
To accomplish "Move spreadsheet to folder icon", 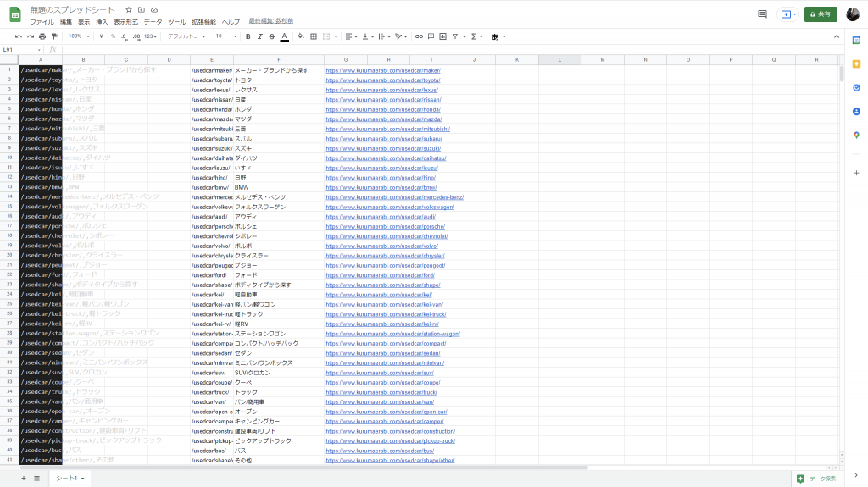I will [x=142, y=10].
